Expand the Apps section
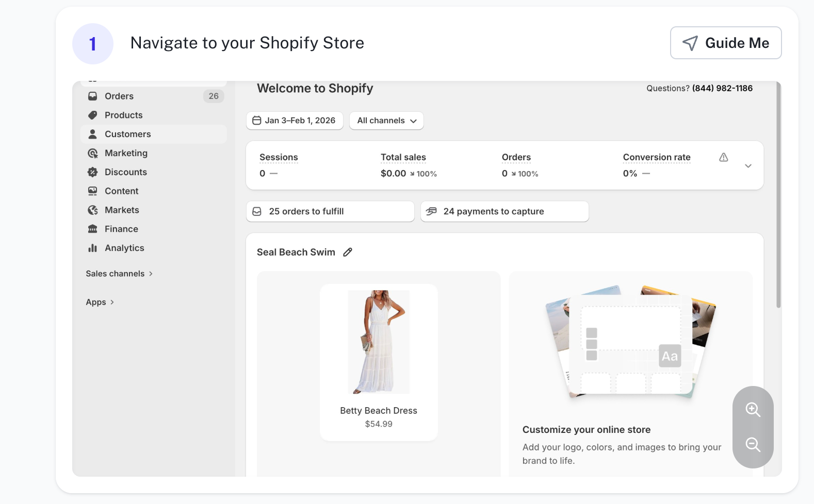Viewport: 814px width, 504px height. (x=100, y=303)
